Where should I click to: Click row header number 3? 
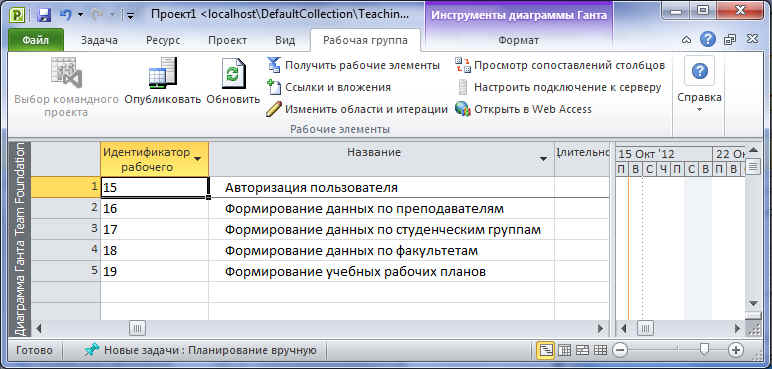coord(65,230)
